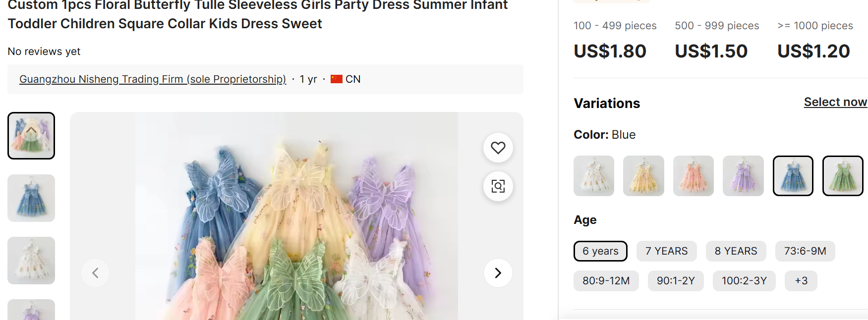Pick the pink dress color variation
The image size is (868, 320).
[x=693, y=176]
